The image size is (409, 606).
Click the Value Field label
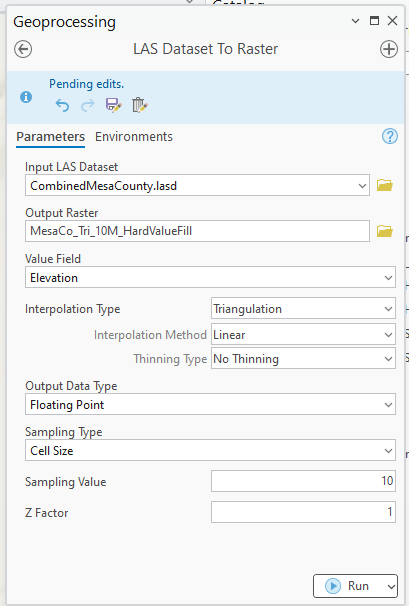[53, 259]
